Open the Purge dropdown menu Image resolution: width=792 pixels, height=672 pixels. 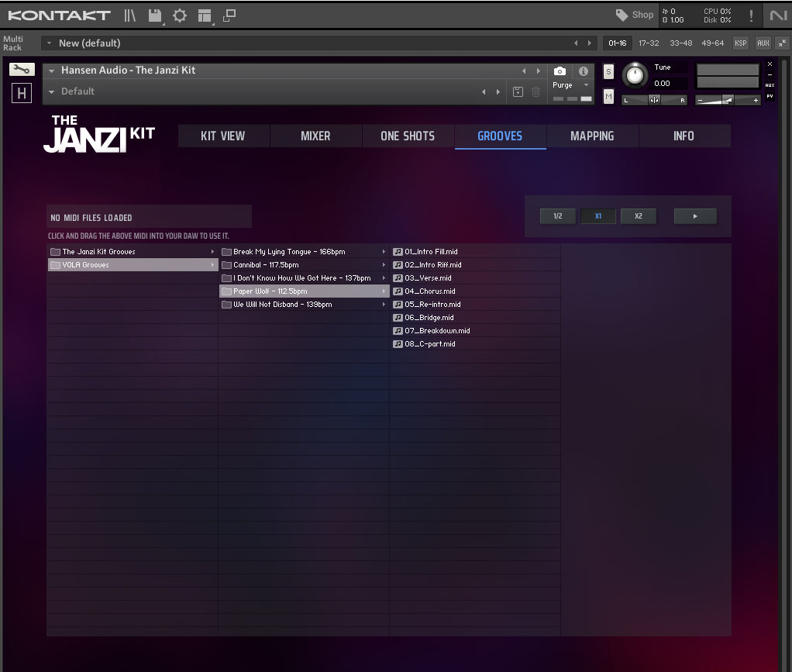click(571, 85)
